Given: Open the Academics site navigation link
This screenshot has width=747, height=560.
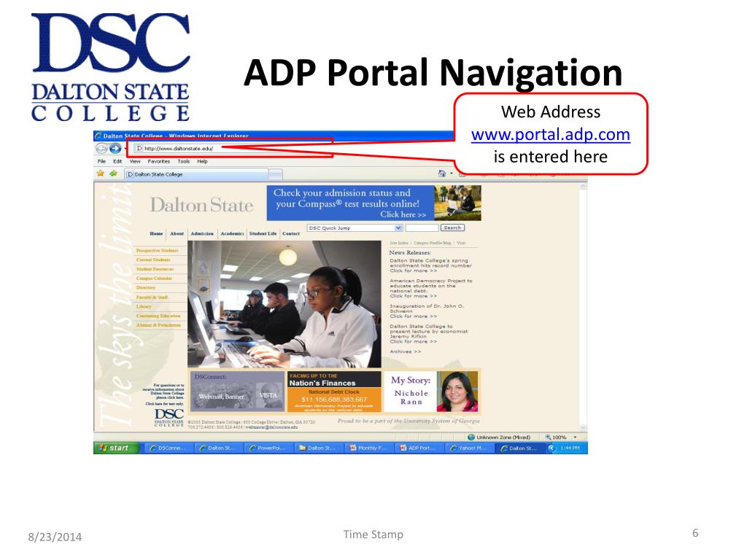Looking at the screenshot, I should click(x=233, y=234).
